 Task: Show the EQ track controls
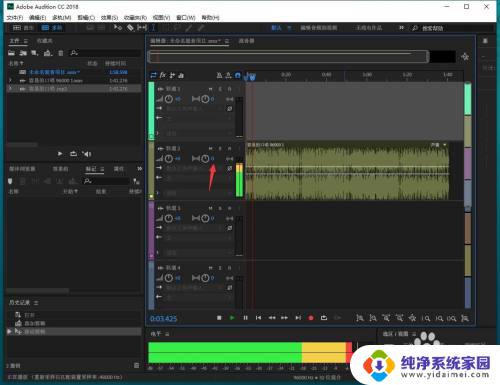pos(181,75)
